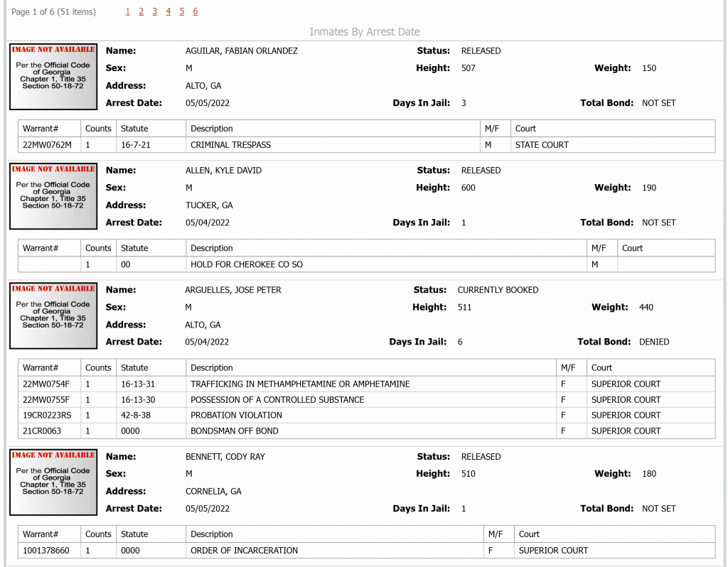Click Cody Bennett's image placeholder

[x=53, y=482]
